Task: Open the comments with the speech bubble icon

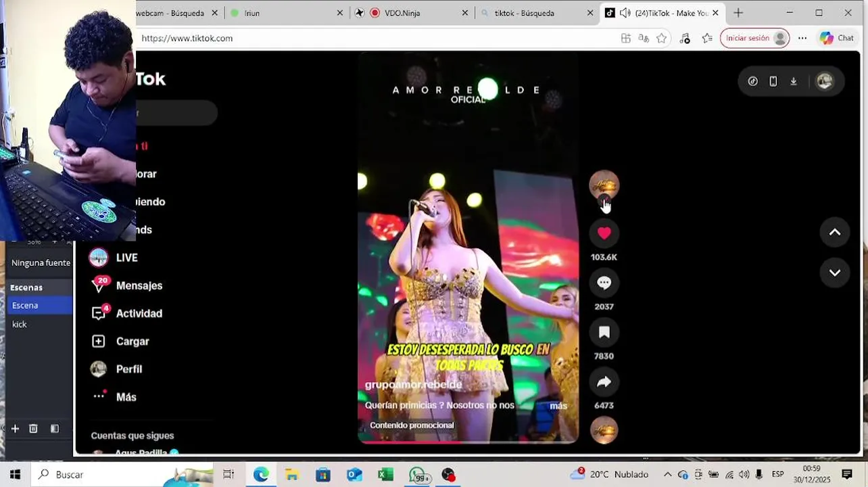Action: coord(604,283)
